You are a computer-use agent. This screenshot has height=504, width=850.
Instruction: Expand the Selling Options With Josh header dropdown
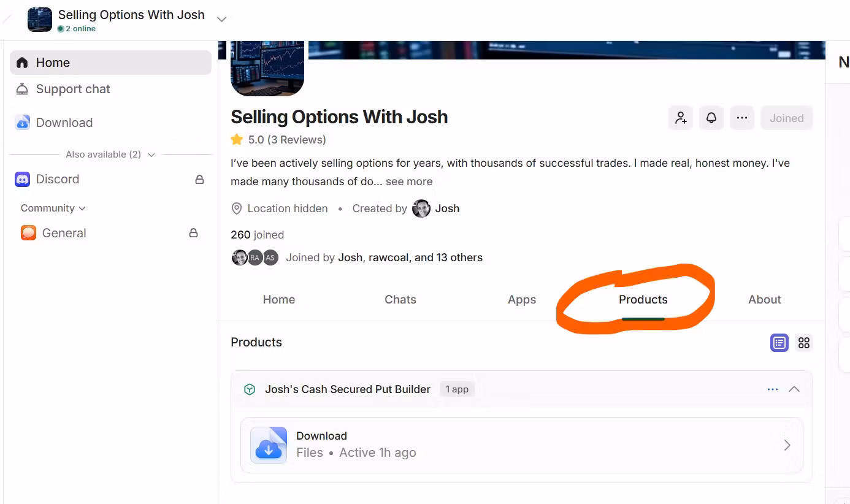pyautogui.click(x=222, y=19)
